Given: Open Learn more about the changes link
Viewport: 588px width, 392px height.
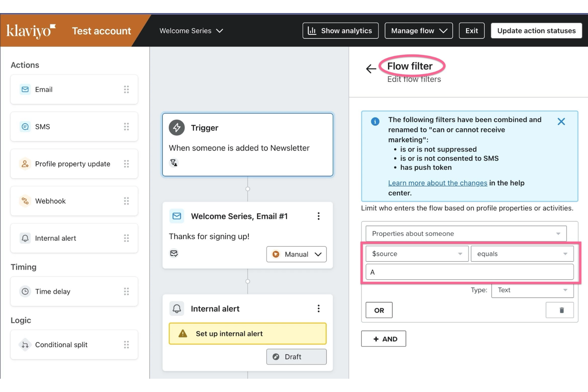Looking at the screenshot, I should pos(437,183).
